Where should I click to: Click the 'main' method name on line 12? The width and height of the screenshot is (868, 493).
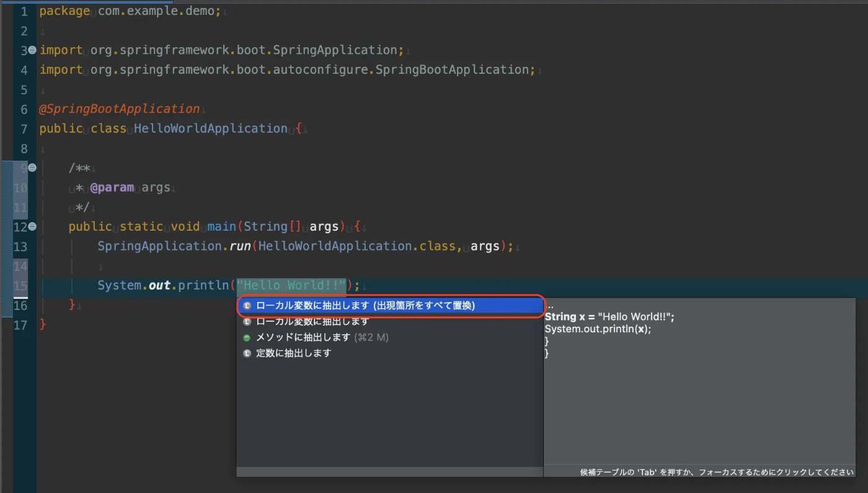(x=221, y=226)
